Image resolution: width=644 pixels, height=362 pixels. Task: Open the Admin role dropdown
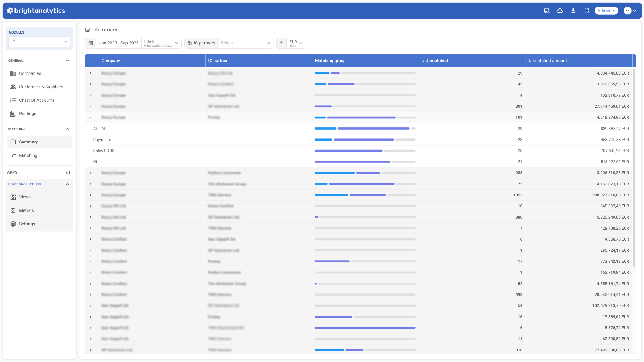click(x=606, y=11)
